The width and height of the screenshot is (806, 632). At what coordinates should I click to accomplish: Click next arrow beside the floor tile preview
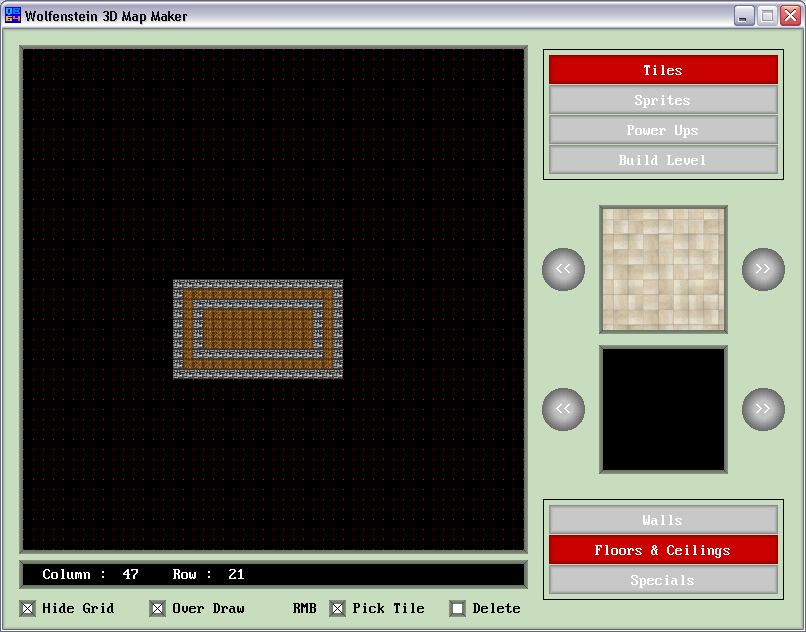click(x=763, y=270)
